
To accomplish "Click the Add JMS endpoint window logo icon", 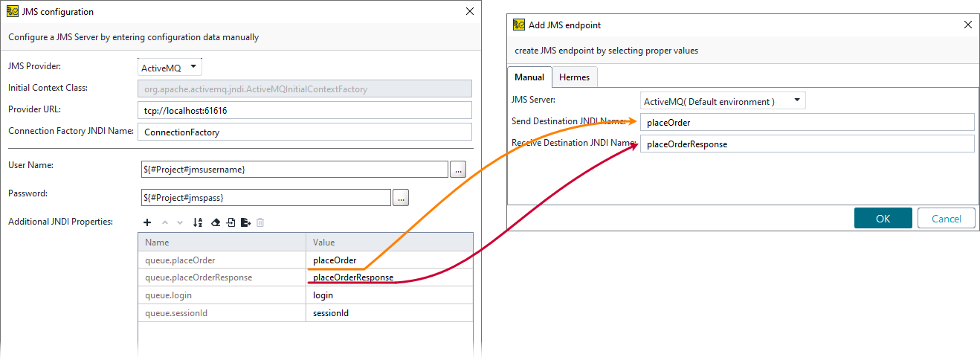I will [x=519, y=25].
